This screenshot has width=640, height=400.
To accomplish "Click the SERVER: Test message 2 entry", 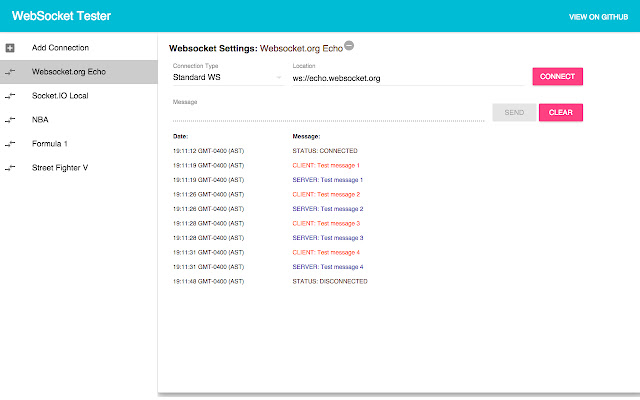I will [x=328, y=209].
